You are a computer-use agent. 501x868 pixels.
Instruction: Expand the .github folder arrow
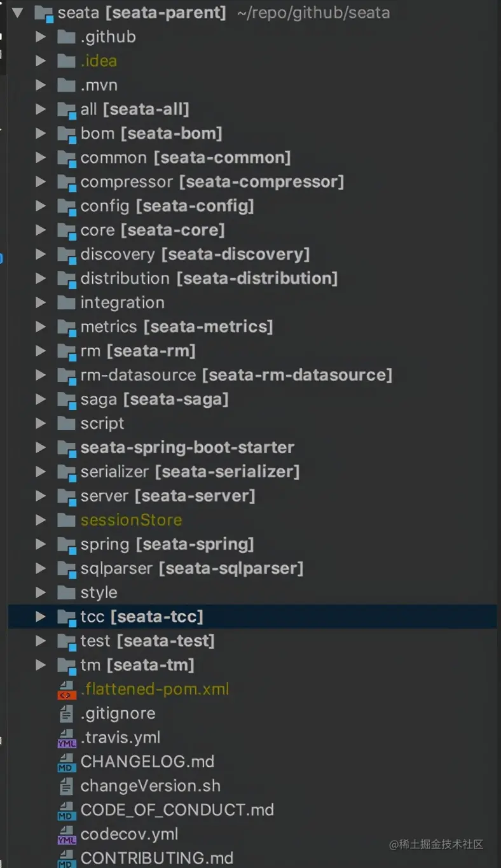click(41, 36)
